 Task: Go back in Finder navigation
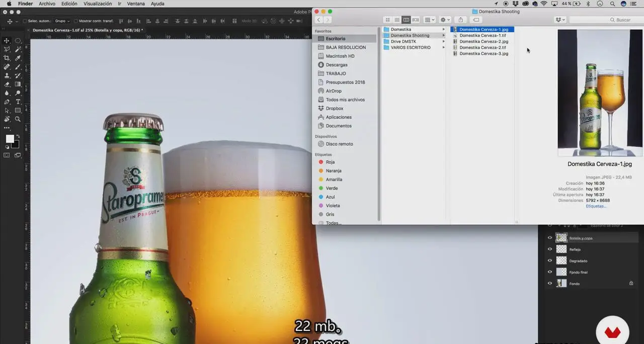click(x=318, y=20)
